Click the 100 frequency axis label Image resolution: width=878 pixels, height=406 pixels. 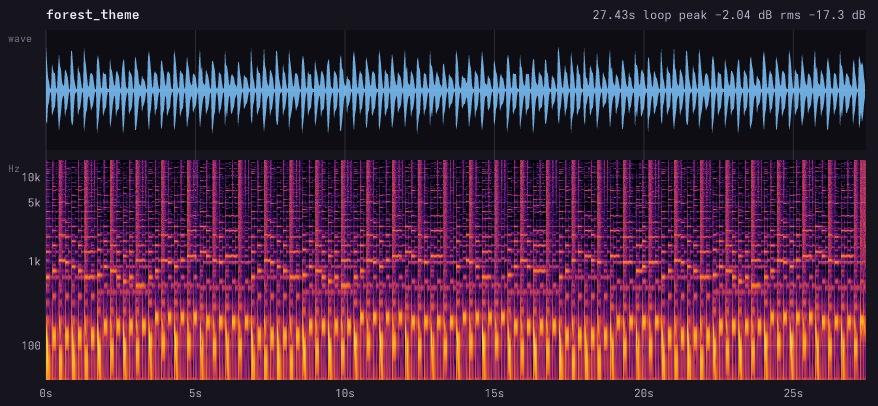click(30, 346)
